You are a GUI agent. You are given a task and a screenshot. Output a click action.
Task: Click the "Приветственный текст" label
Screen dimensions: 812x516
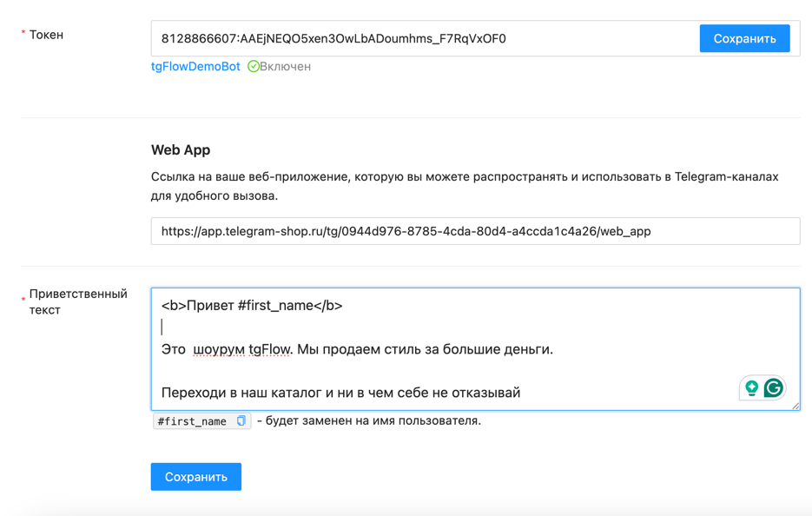[77, 301]
